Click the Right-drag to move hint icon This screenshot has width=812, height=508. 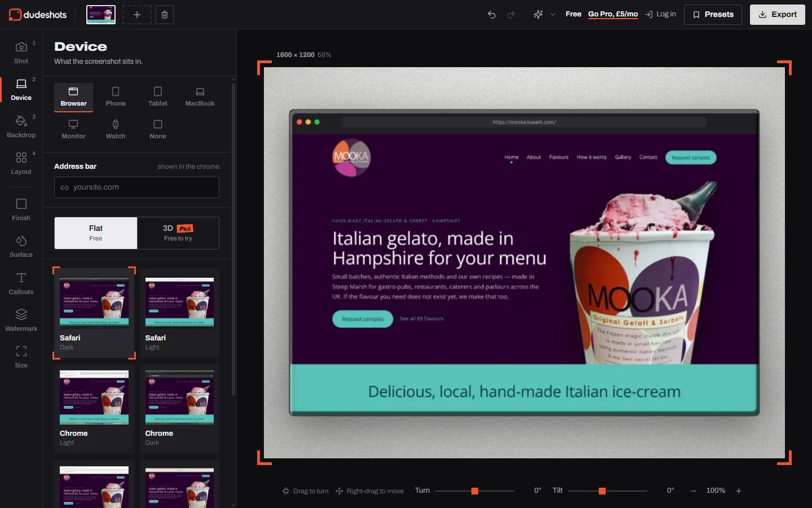[x=339, y=491]
